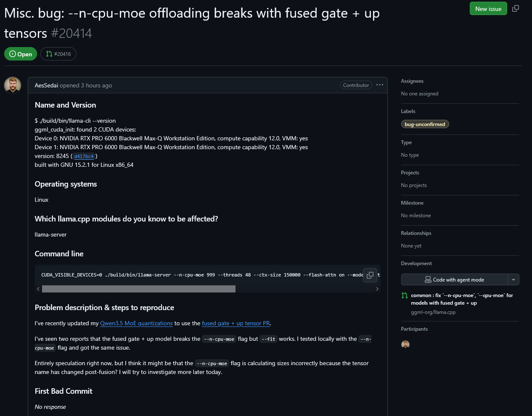Viewport: 532px width, 416px height.
Task: Open the three-dot menu on the issue comment
Action: [x=380, y=85]
